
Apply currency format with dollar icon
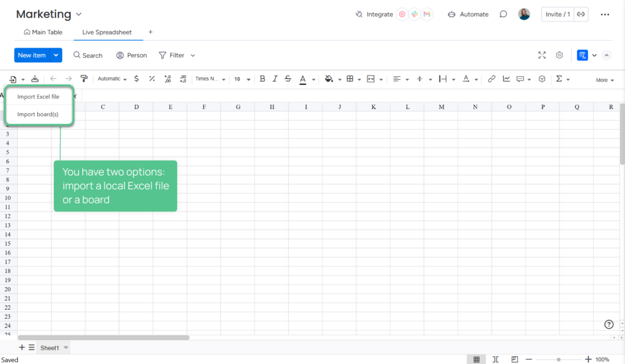point(136,79)
